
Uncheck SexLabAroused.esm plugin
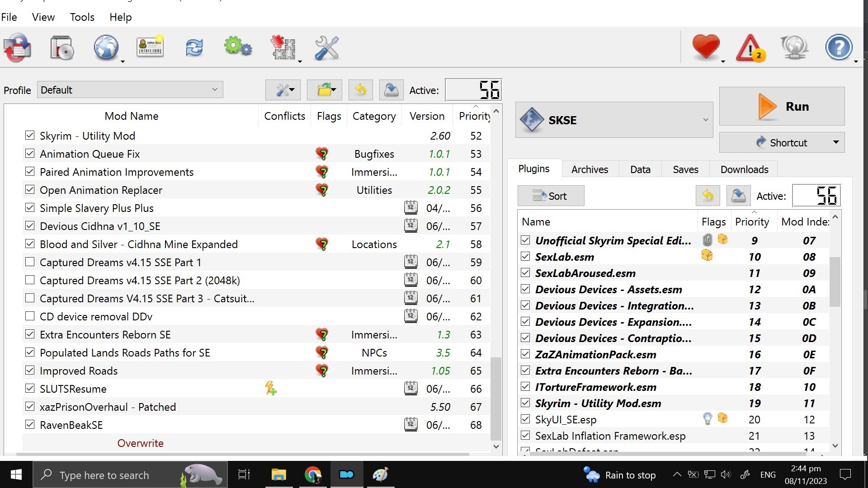525,272
